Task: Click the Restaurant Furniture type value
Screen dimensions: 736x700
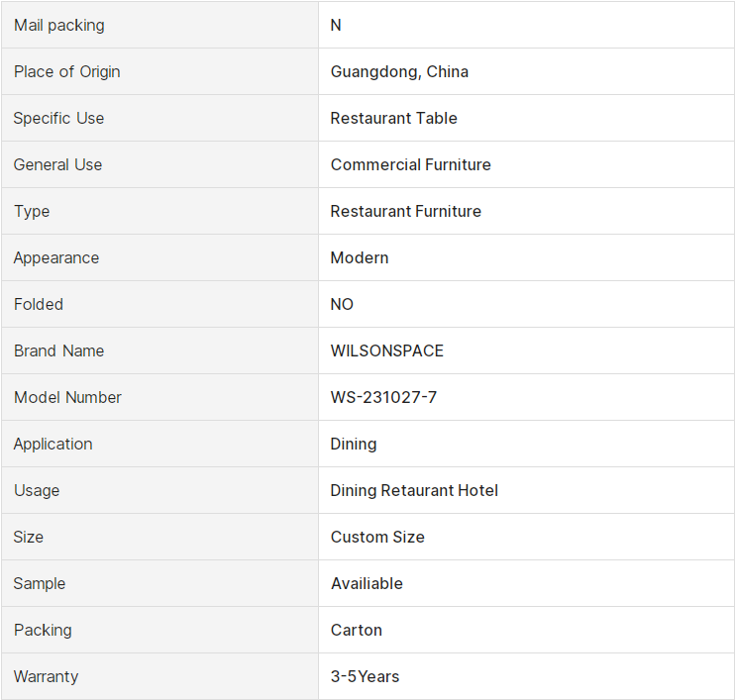Action: pos(405,211)
